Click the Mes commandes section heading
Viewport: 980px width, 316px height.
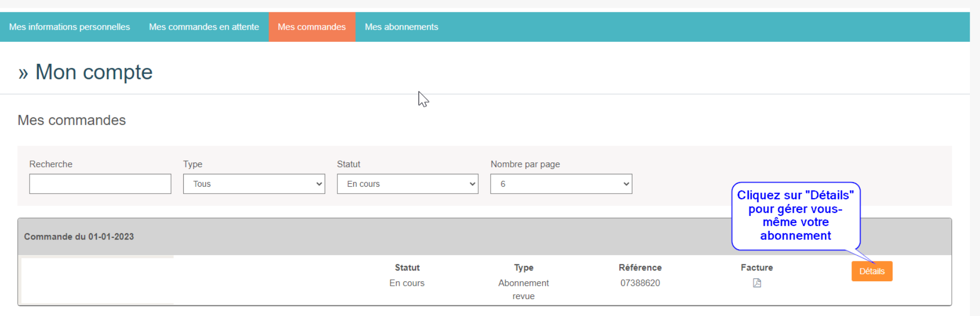click(x=71, y=120)
